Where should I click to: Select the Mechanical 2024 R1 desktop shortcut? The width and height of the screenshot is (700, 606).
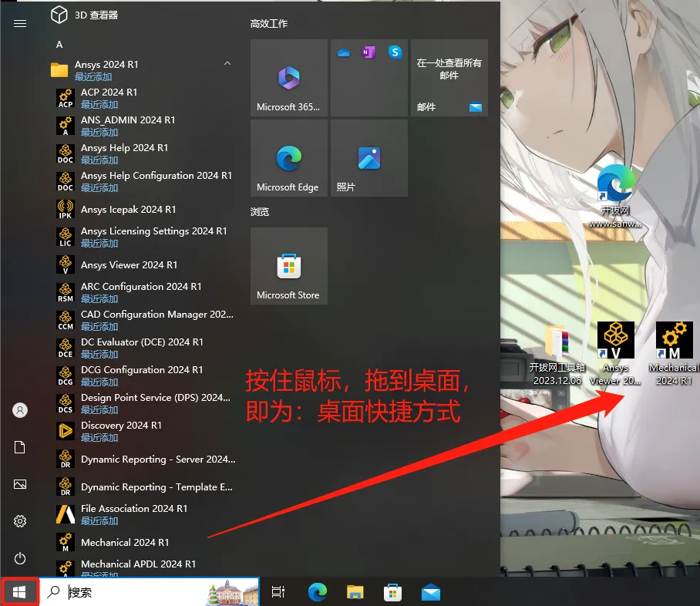[x=674, y=354]
